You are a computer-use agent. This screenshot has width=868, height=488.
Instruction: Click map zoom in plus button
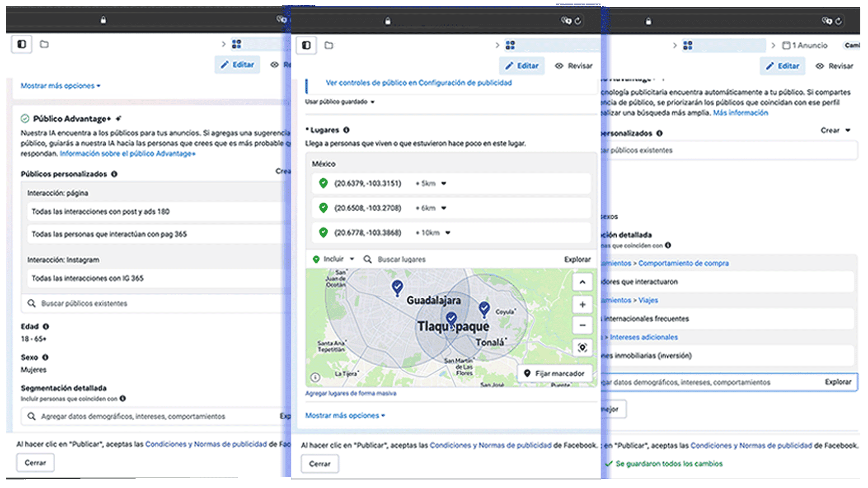click(582, 305)
